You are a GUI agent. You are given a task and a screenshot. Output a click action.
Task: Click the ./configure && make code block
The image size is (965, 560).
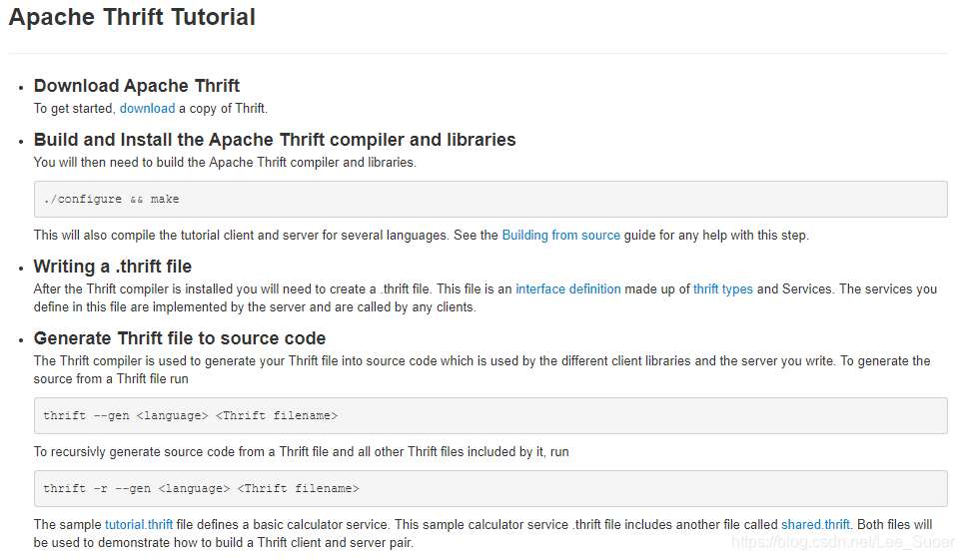click(490, 200)
